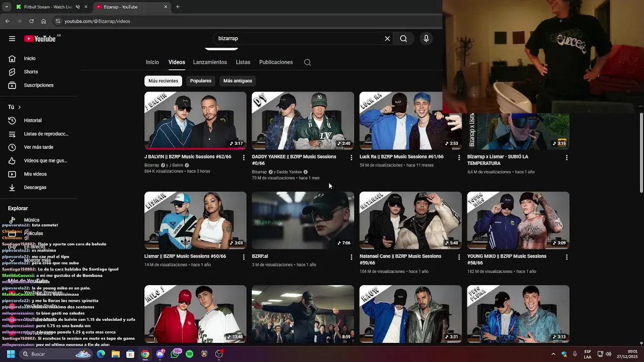Screen dimensions: 644x362
Task: Open the BZRP.ai video title
Action: pos(260,256)
